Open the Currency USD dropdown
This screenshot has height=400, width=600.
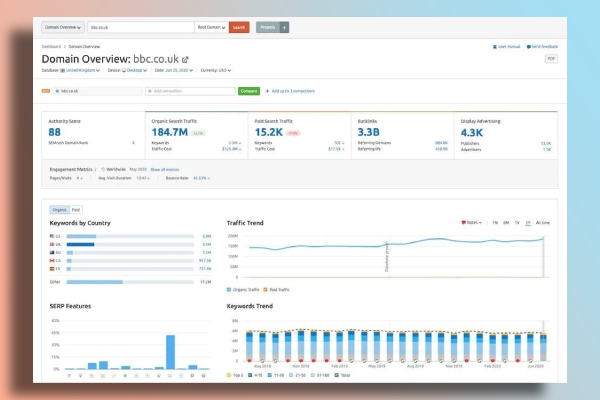tap(224, 70)
